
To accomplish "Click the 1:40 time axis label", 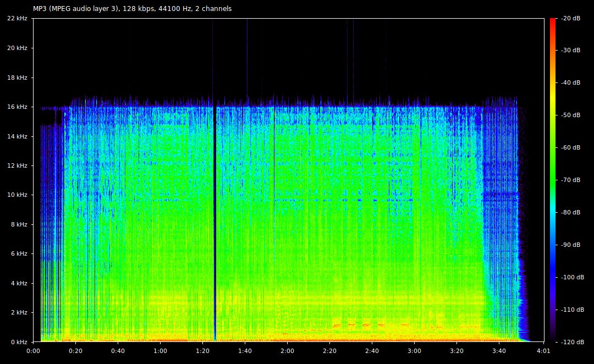I will click(x=245, y=351).
